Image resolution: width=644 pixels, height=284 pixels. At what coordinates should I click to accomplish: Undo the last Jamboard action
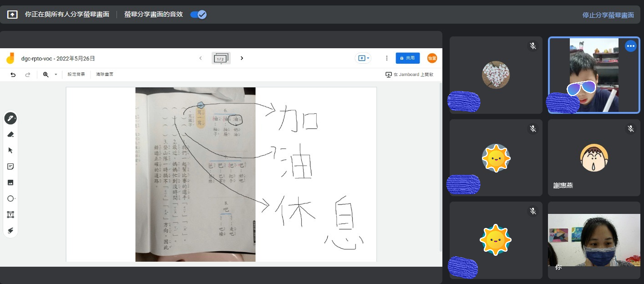point(13,74)
